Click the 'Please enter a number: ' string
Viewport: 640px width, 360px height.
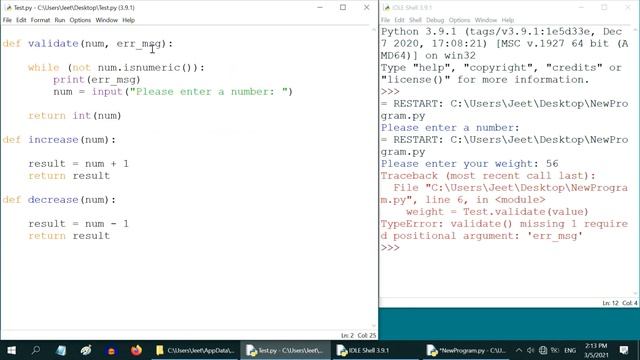209,92
